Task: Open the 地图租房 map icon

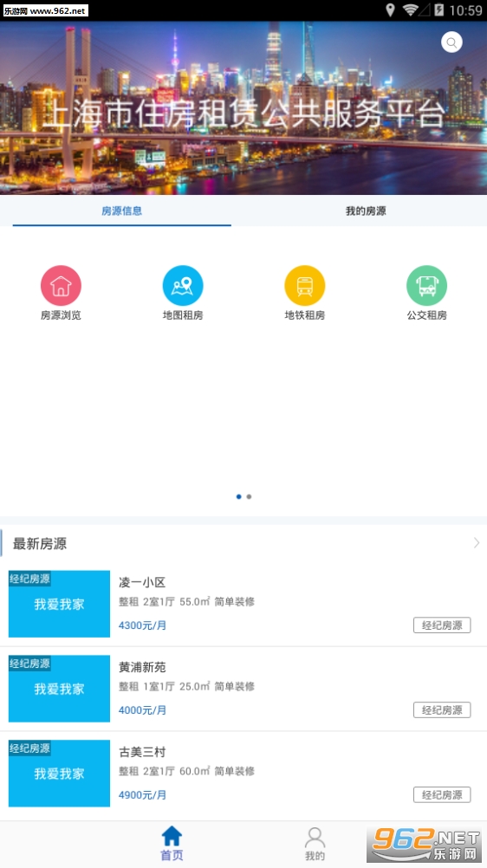Action: 183,286
